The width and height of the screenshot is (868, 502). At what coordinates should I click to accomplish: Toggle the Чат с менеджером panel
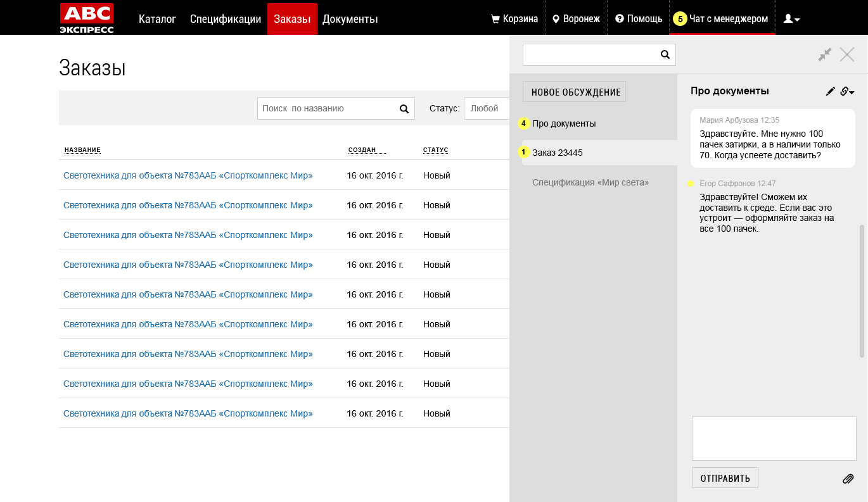(x=722, y=18)
